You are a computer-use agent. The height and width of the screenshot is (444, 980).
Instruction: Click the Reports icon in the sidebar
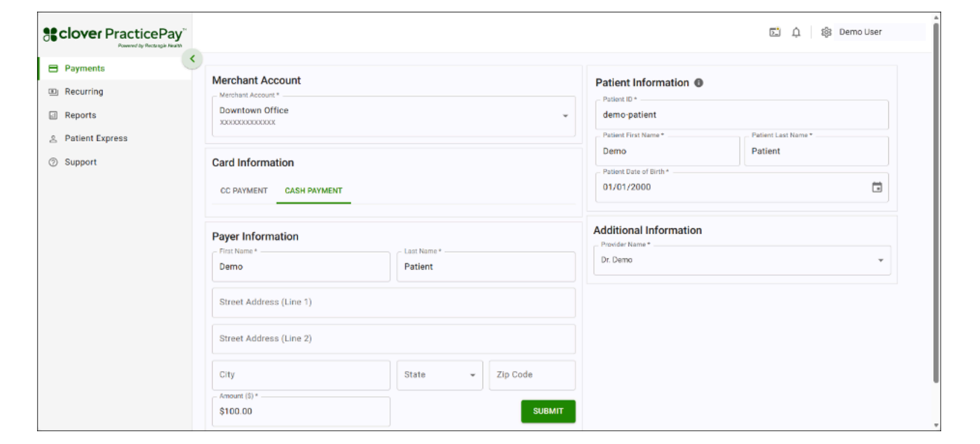(x=54, y=115)
